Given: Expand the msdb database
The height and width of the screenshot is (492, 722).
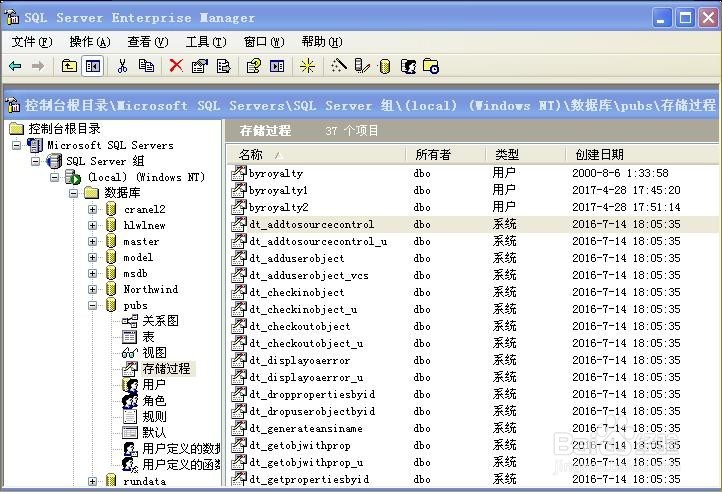Looking at the screenshot, I should tap(93, 273).
